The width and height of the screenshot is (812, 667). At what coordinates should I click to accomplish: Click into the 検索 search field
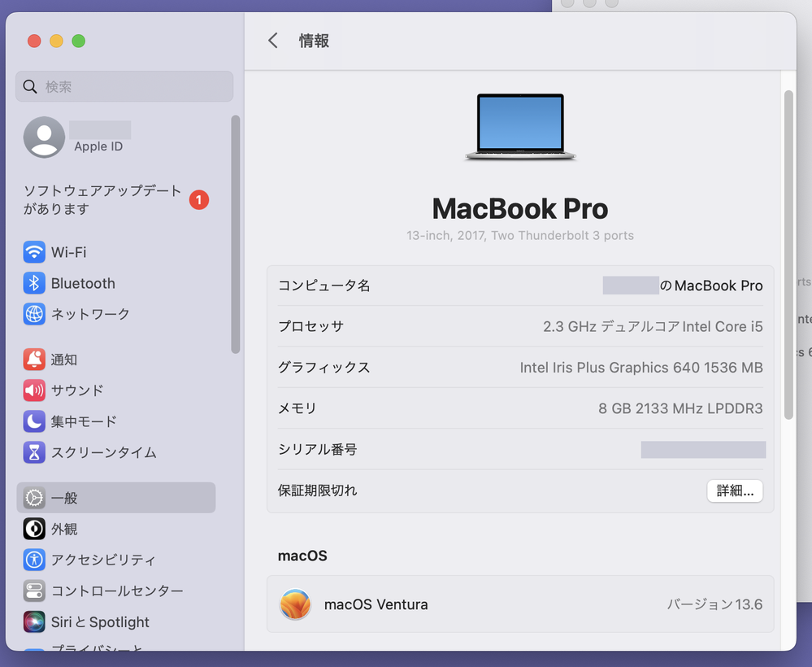124,86
